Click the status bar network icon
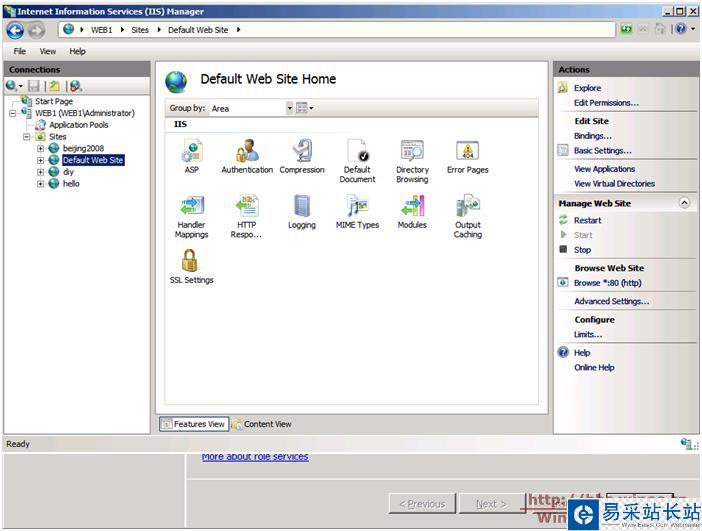The image size is (702, 531). tap(686, 443)
